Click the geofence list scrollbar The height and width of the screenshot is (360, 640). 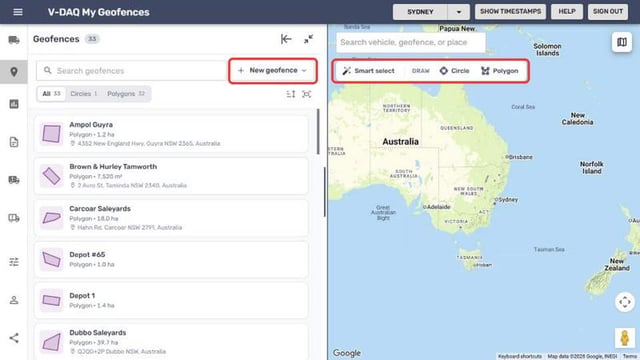318,131
